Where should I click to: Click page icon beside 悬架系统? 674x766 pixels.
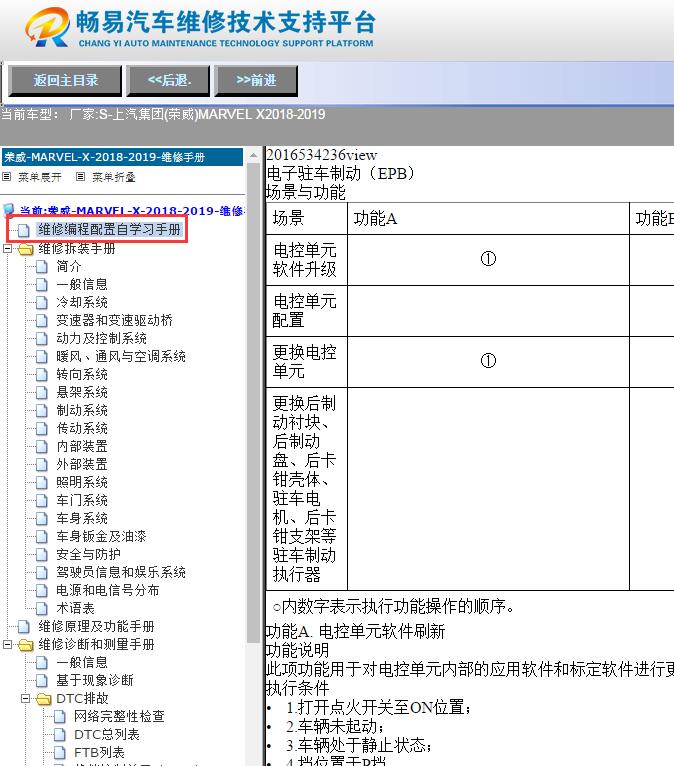tap(42, 393)
